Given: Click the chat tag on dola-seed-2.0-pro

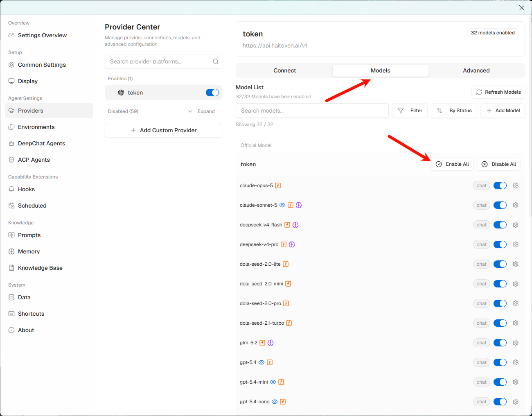Looking at the screenshot, I should [x=482, y=303].
